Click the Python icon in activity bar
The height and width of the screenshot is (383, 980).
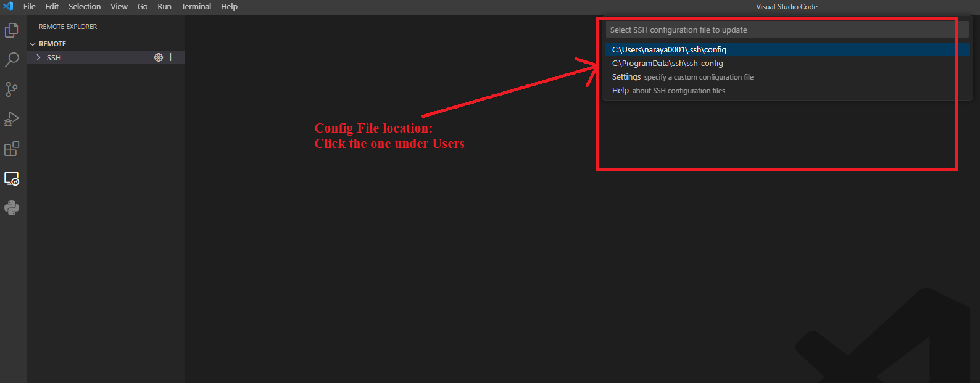[x=12, y=208]
